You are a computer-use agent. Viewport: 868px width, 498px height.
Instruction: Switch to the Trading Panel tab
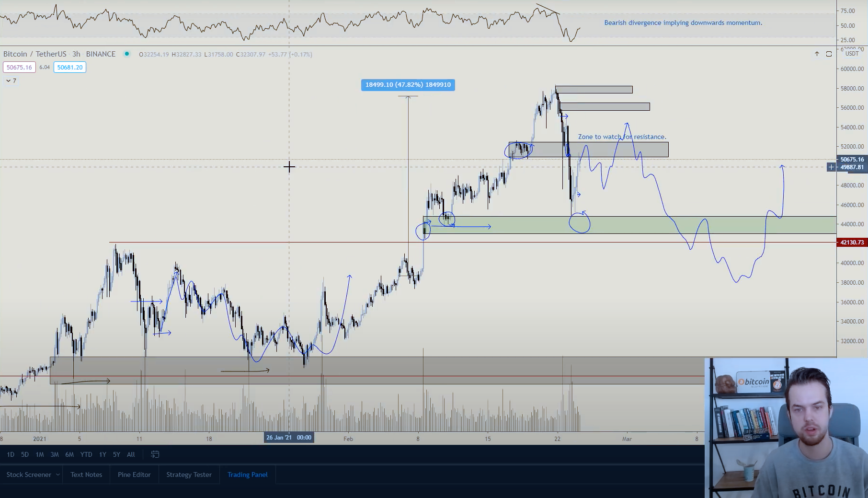(x=248, y=475)
